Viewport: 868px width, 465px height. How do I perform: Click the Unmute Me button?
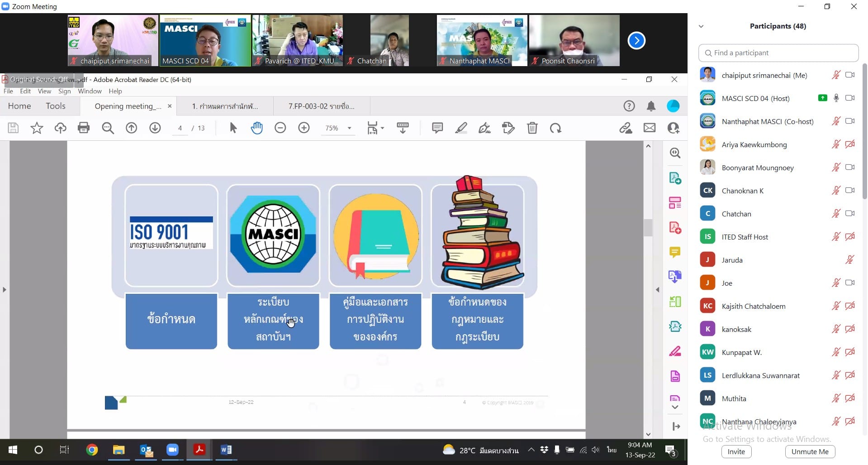click(x=810, y=451)
